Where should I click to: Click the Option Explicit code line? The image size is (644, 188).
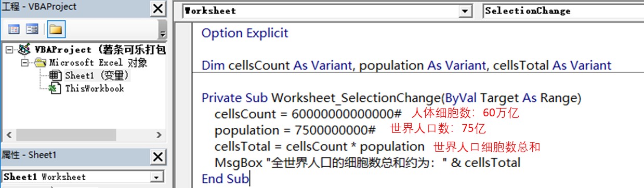245,33
